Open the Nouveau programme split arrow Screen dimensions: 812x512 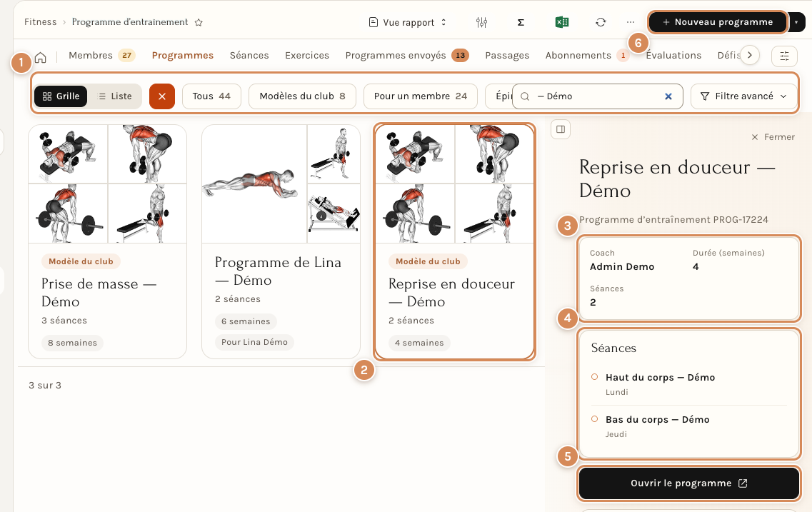[796, 22]
